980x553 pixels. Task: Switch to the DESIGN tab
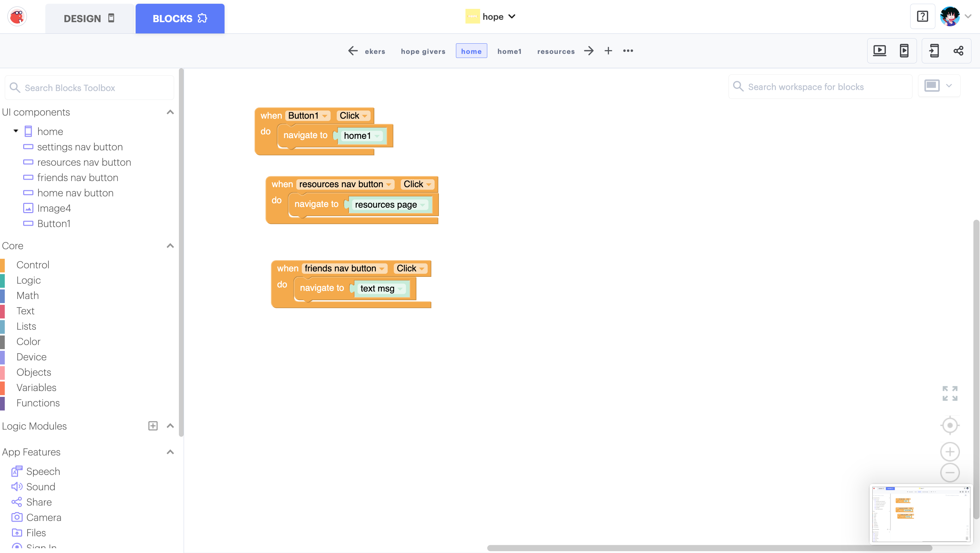click(89, 18)
